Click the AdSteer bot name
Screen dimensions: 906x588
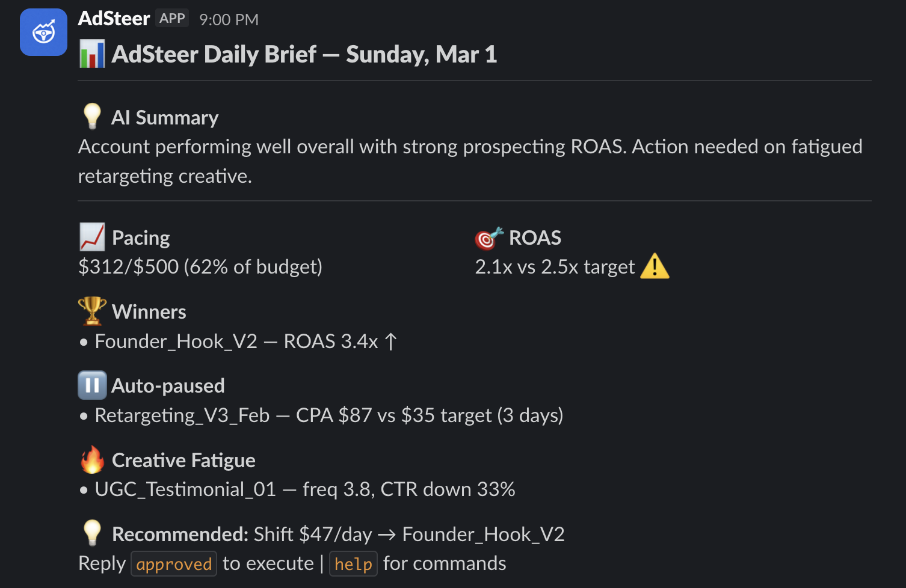tap(114, 18)
